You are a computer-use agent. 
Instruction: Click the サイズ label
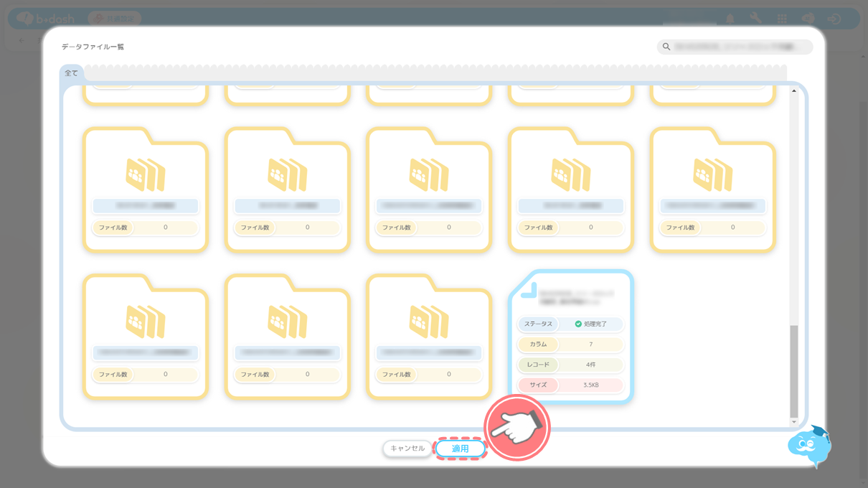538,385
